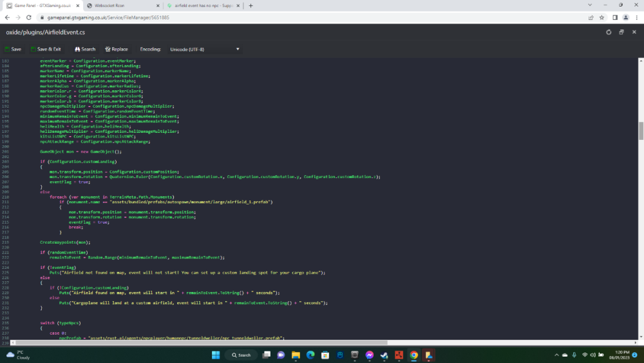The image size is (644, 363).
Task: Click scroll-up arrow of editor scrollbar
Action: [x=641, y=61]
